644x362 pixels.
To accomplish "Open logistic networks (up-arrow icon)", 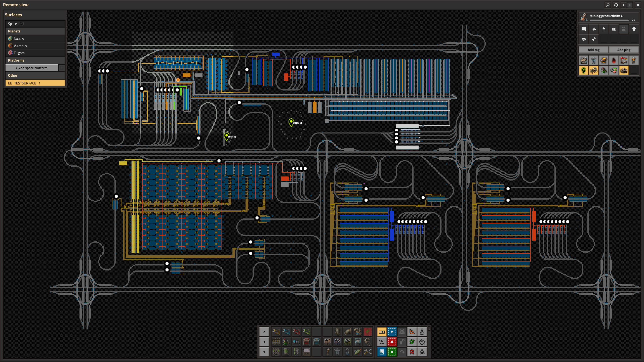I will tap(604, 29).
